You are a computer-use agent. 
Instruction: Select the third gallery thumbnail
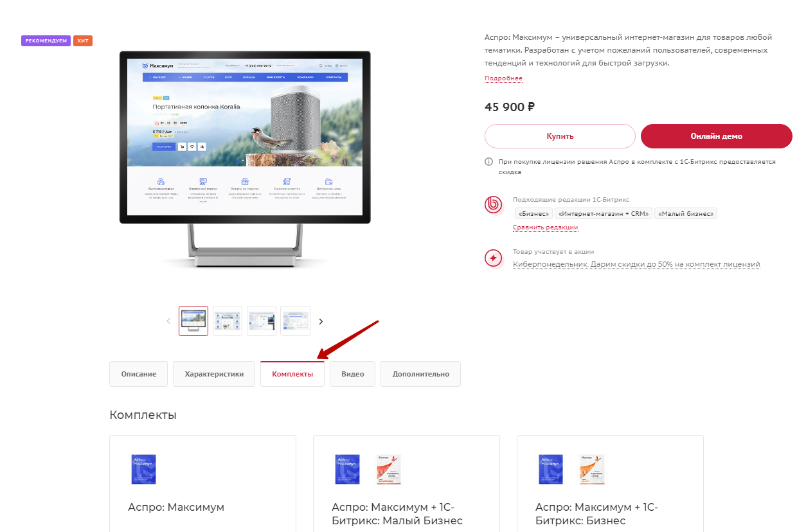click(262, 321)
